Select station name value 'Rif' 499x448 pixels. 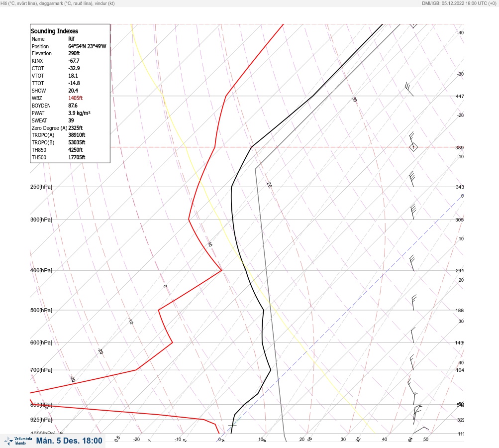point(71,39)
